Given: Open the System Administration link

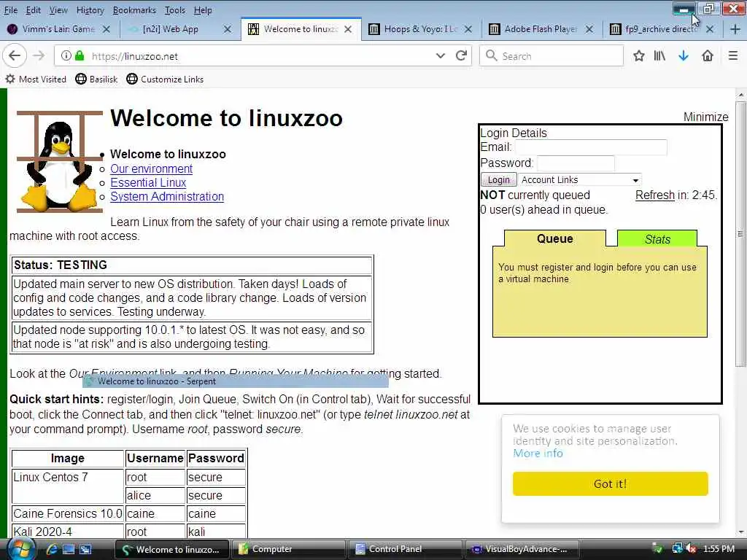Looking at the screenshot, I should point(167,196).
